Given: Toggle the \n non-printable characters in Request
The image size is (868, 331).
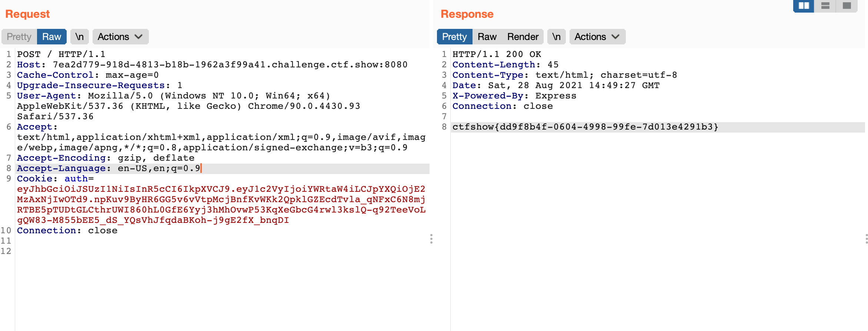Looking at the screenshot, I should click(79, 37).
